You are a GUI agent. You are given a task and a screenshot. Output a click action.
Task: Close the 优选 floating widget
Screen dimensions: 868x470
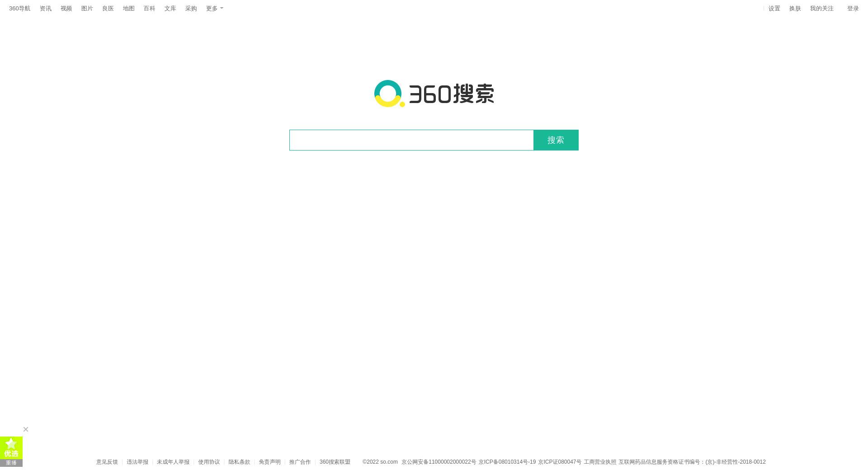(x=26, y=429)
